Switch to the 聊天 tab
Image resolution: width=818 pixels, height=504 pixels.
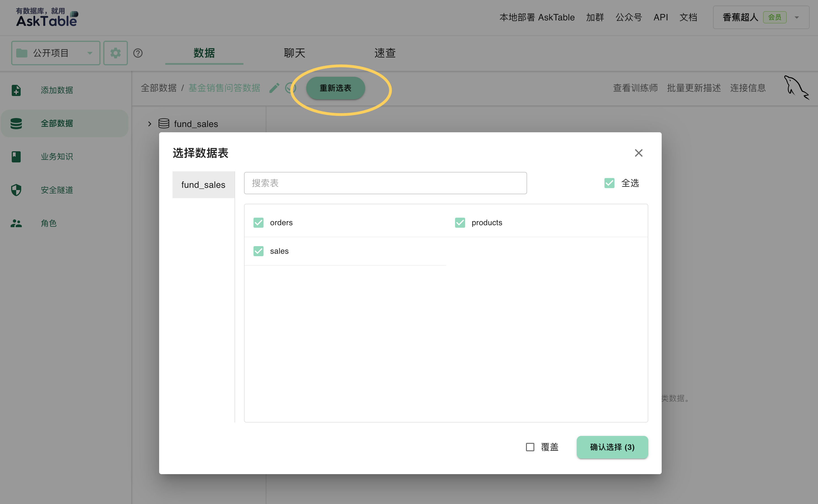(294, 53)
